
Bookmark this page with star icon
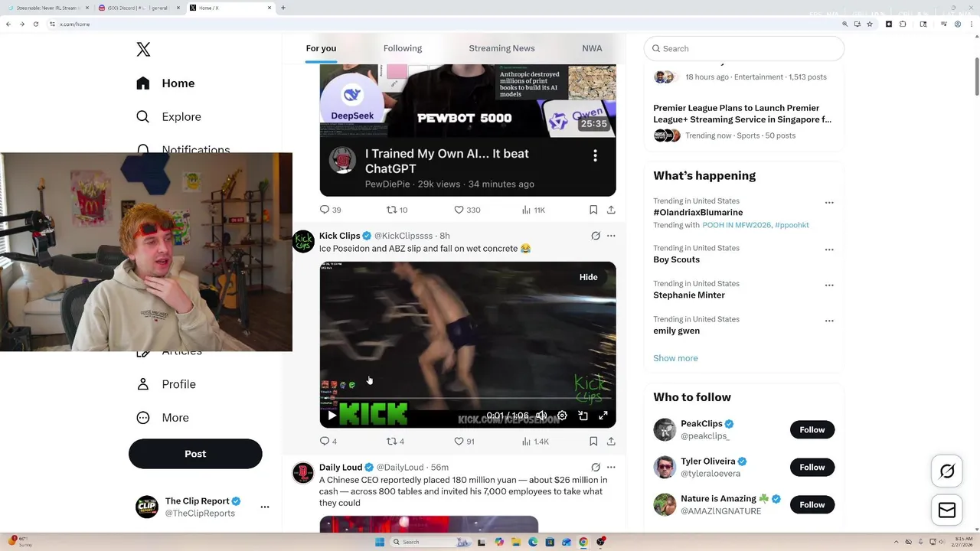870,24
